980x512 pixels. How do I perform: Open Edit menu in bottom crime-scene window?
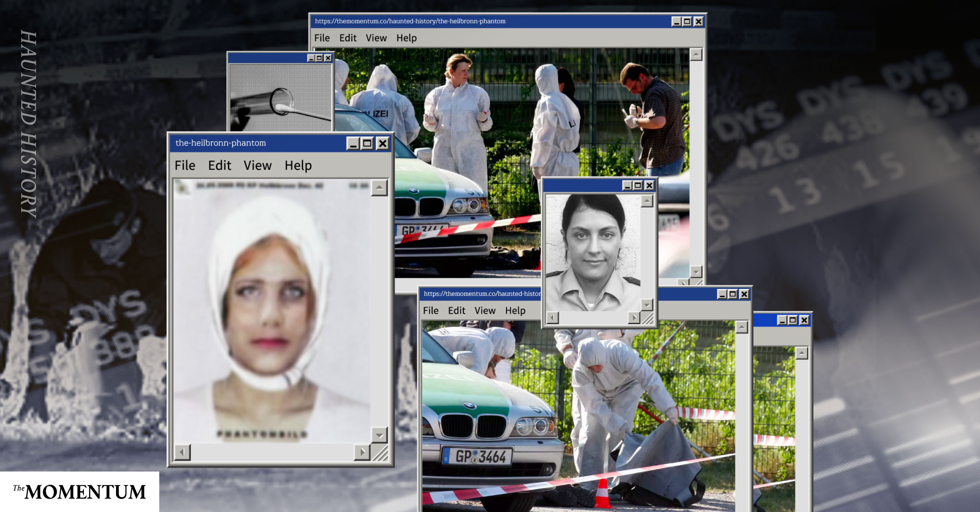pos(456,310)
